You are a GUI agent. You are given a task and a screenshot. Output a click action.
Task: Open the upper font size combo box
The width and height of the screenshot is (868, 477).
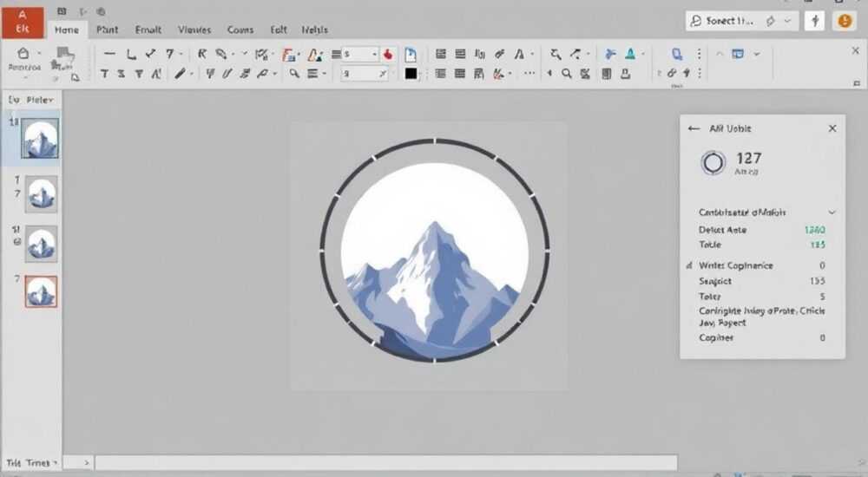click(x=359, y=55)
